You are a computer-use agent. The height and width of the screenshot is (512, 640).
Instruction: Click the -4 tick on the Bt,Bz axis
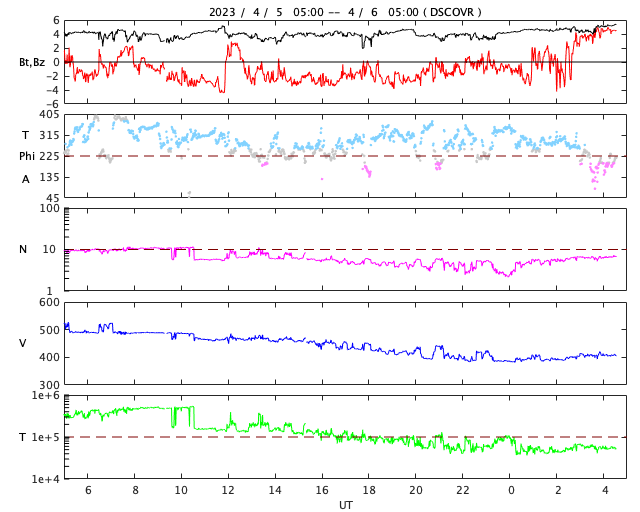pos(52,90)
